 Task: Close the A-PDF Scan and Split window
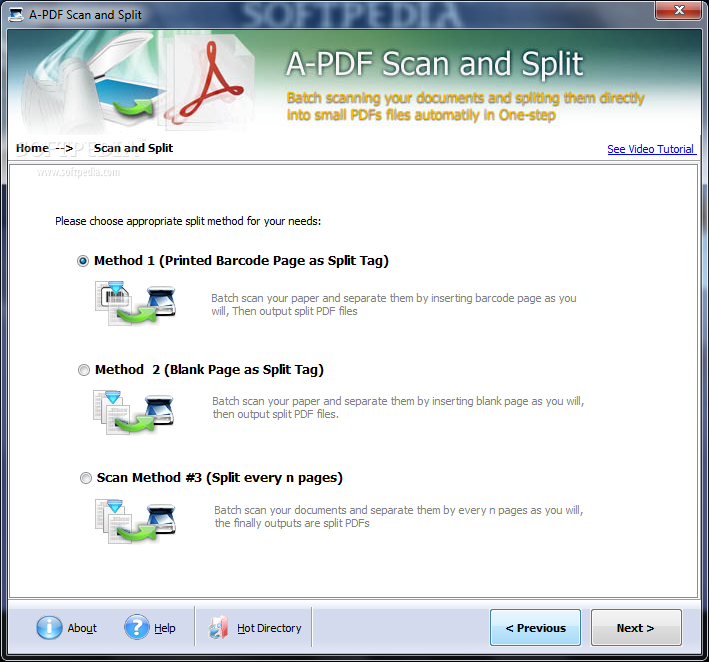[679, 10]
